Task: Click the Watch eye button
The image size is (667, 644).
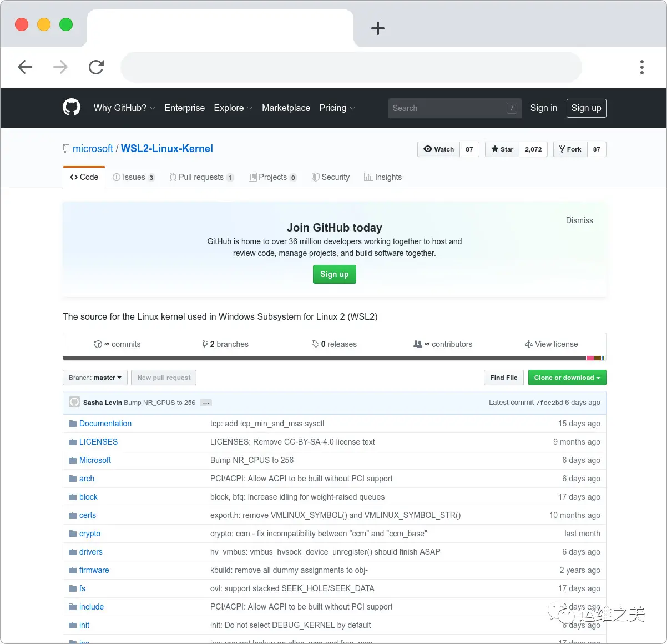Action: [x=439, y=149]
